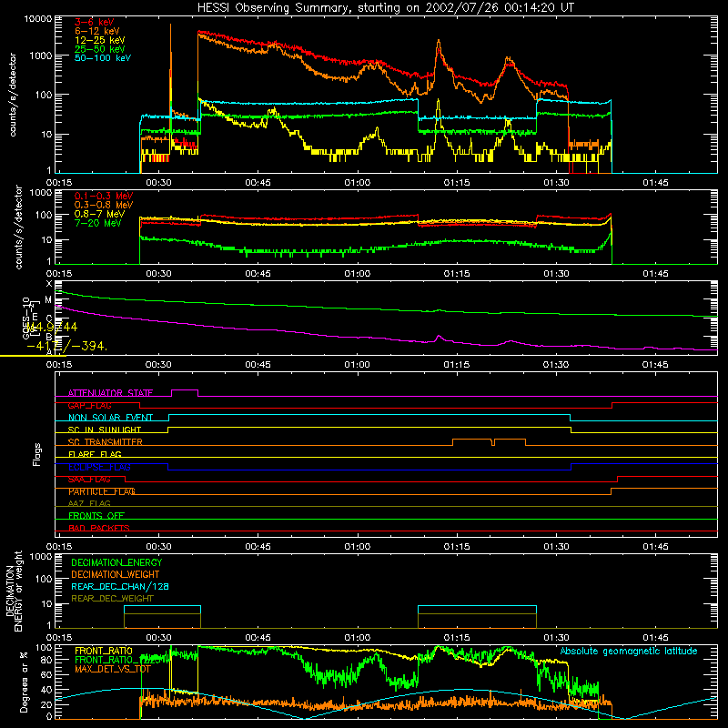This screenshot has height=728, width=728.
Task: Click the dim olive A4Z_FLAG label
Action: click(x=89, y=503)
